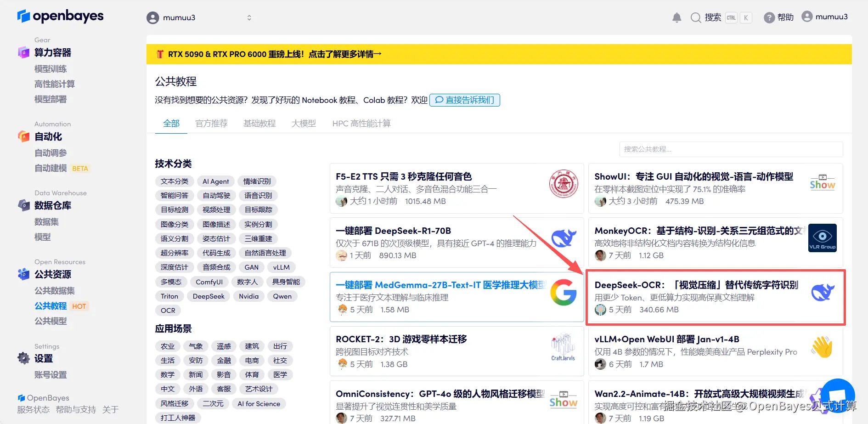Open the 算力容器 section in the sidebar

coord(52,52)
